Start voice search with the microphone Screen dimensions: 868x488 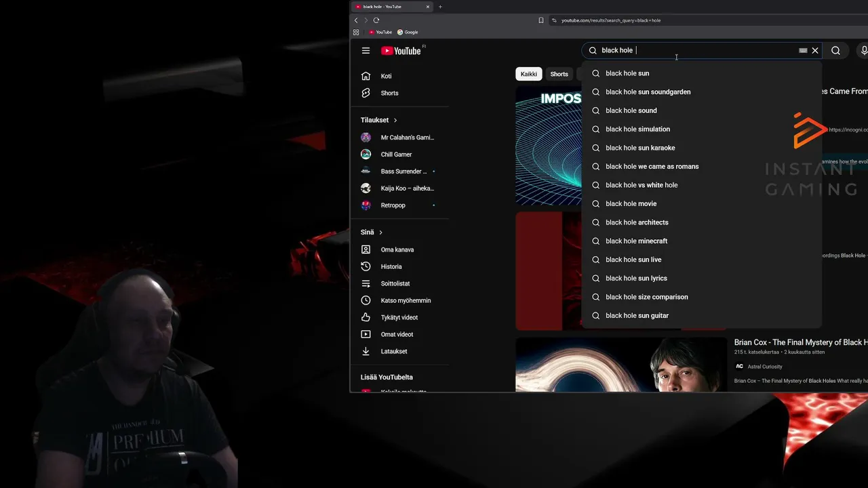tap(863, 50)
